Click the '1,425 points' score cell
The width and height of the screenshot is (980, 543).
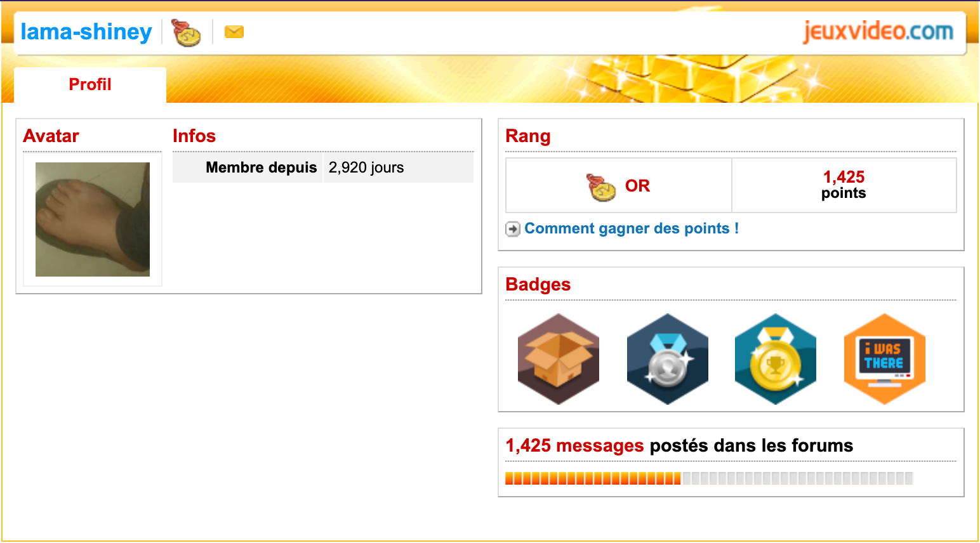[x=844, y=185]
